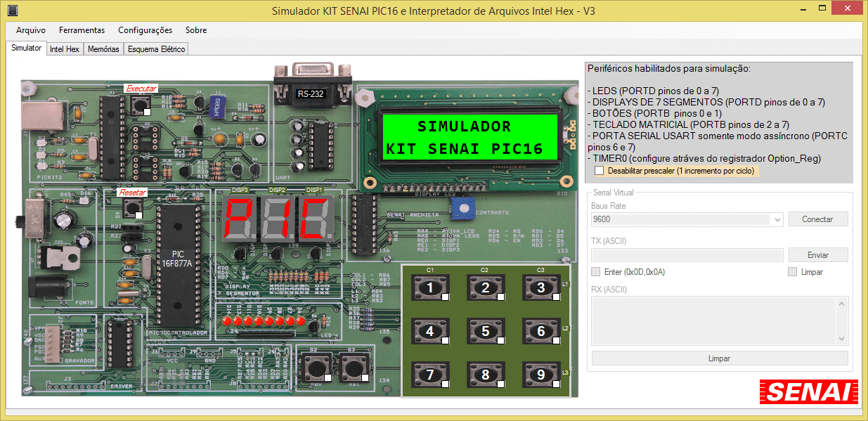
Task: Switch to the Esquema Elétrico tab
Action: pos(157,49)
